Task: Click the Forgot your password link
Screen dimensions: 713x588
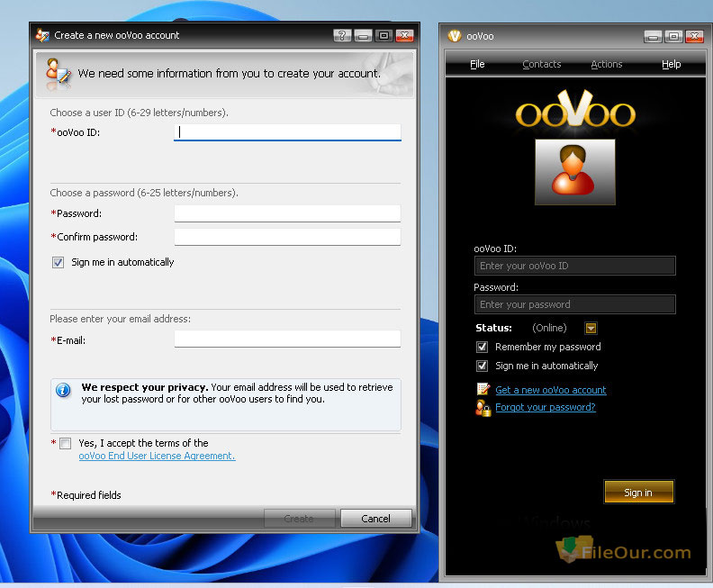Action: 546,407
